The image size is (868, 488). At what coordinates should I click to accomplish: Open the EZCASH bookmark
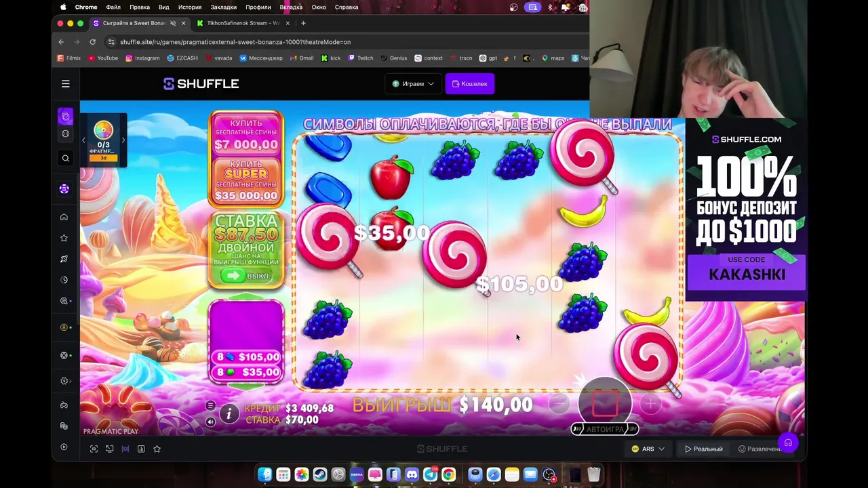pyautogui.click(x=182, y=58)
